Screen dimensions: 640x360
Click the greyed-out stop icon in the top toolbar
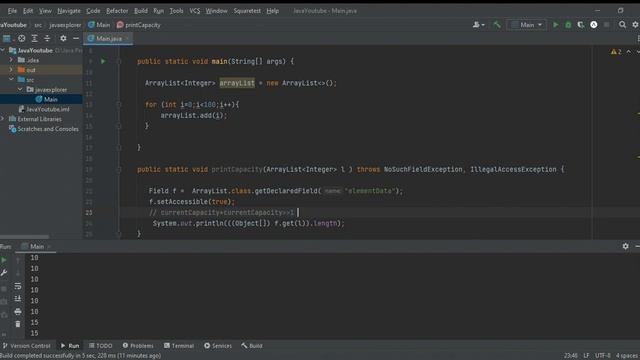point(607,25)
